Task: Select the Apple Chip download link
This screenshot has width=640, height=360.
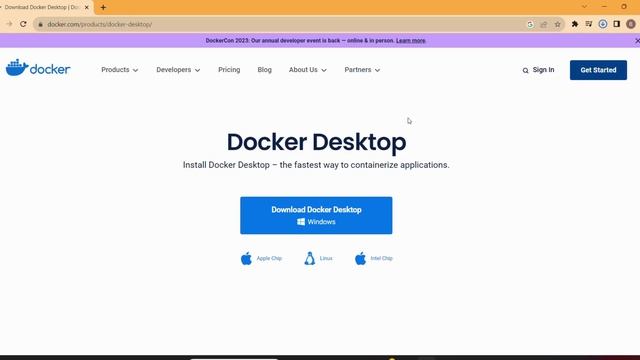Action: pyautogui.click(x=269, y=258)
